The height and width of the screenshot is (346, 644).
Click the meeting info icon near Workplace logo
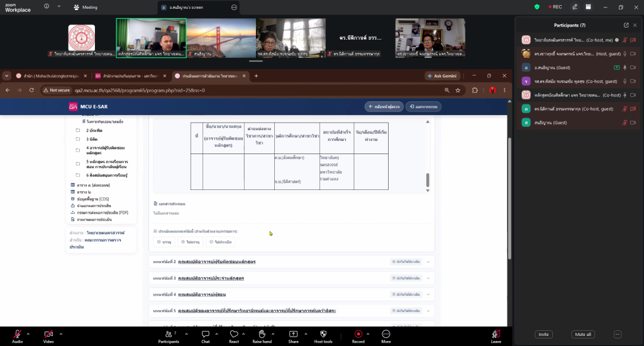[x=47, y=6]
